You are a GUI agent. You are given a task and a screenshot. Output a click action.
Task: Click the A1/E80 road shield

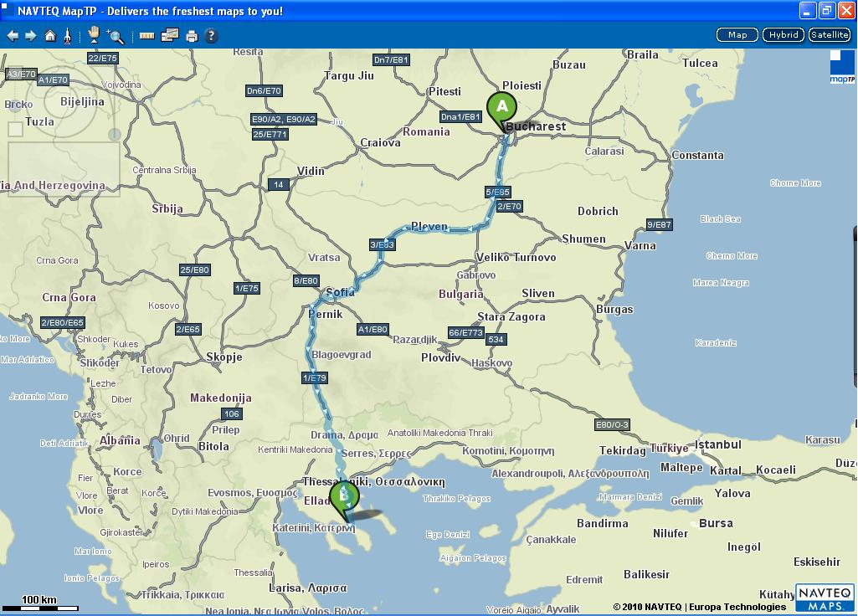tap(372, 329)
